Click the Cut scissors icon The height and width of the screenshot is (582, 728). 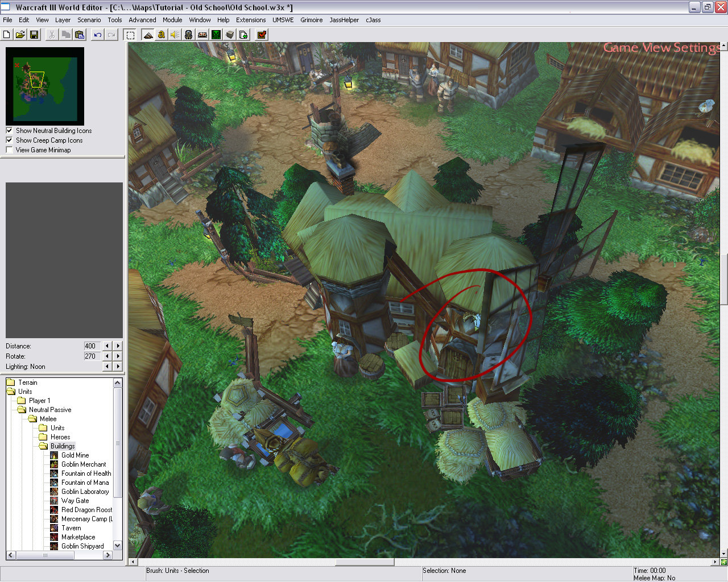pos(52,35)
